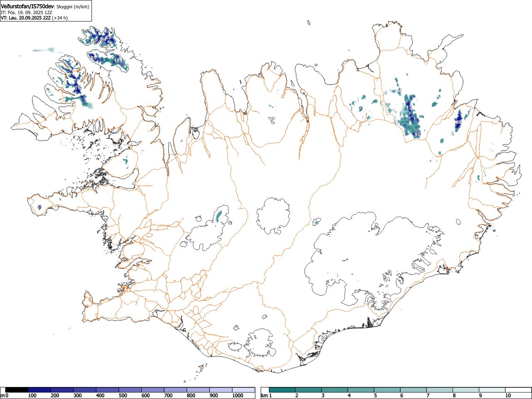Click the 300–400 m legend swatch
This screenshot has height=399, width=532.
pyautogui.click(x=85, y=390)
